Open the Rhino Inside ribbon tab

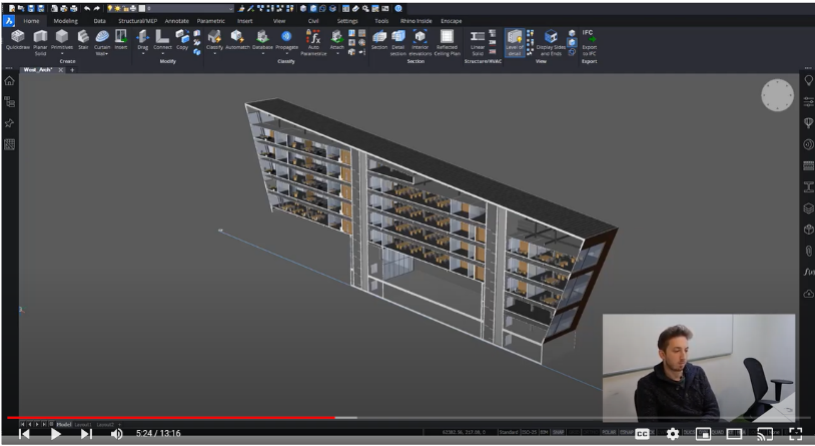click(x=416, y=21)
